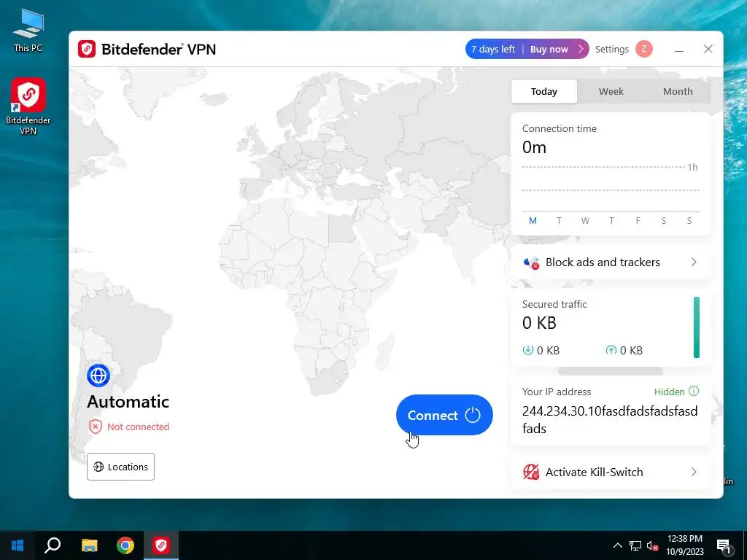The height and width of the screenshot is (560, 747).
Task: Expand the trial banner arrow
Action: (580, 49)
